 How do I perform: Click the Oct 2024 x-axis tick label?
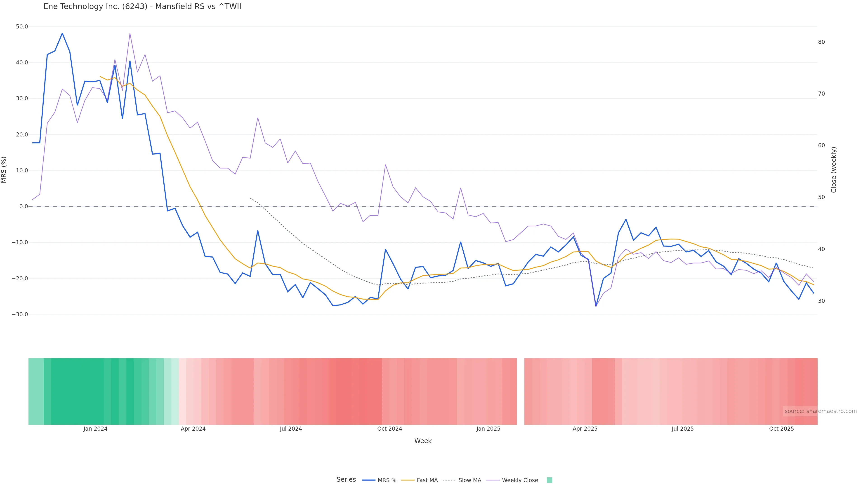(389, 429)
